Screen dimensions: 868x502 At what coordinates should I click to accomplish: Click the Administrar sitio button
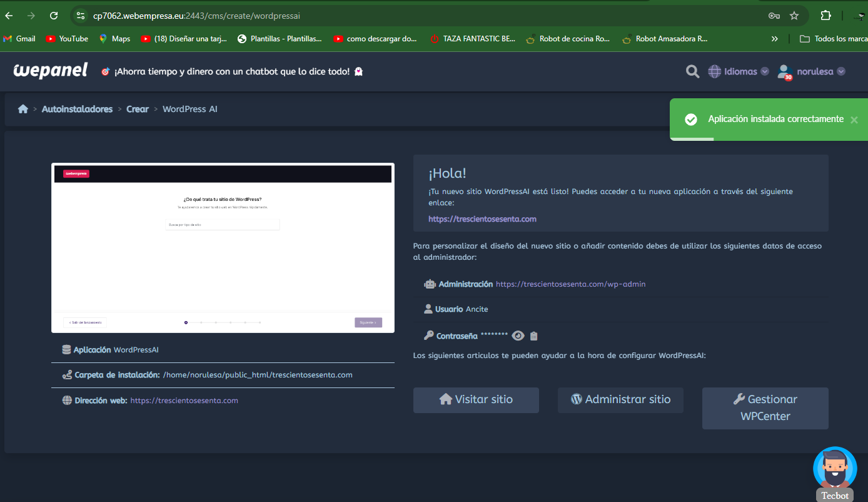tap(620, 400)
